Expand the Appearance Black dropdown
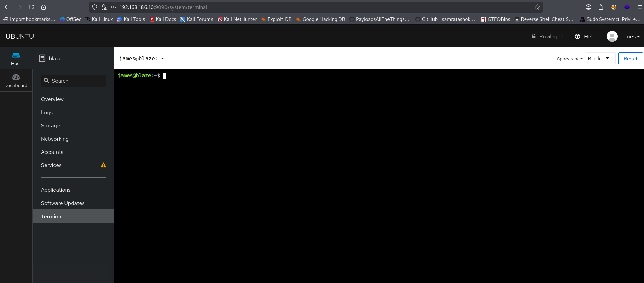This screenshot has height=283, width=644. 600,58
